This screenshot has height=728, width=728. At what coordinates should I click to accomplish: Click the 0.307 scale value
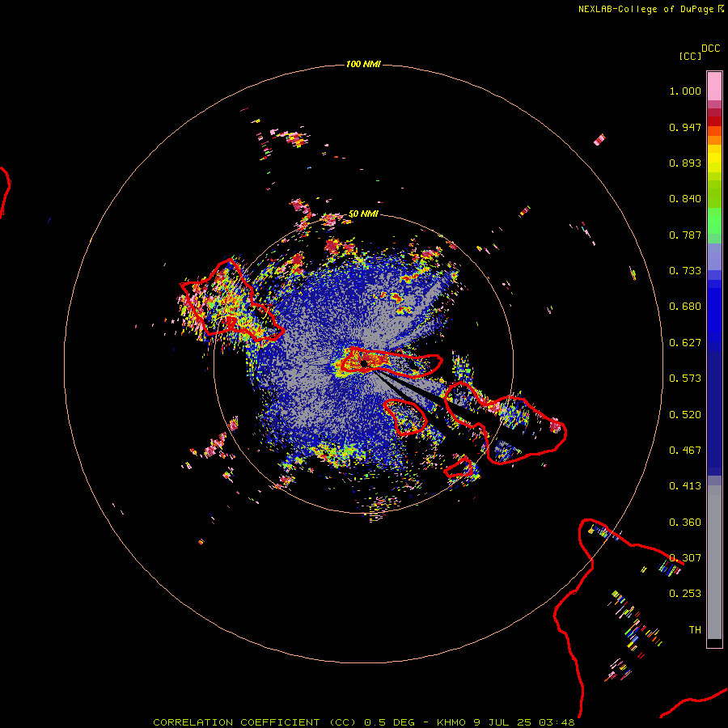[x=685, y=558]
